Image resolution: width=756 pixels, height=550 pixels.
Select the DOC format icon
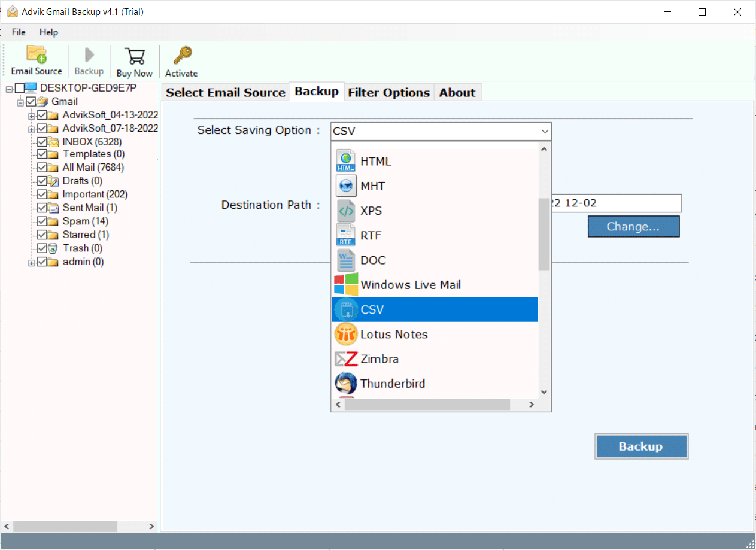click(346, 260)
